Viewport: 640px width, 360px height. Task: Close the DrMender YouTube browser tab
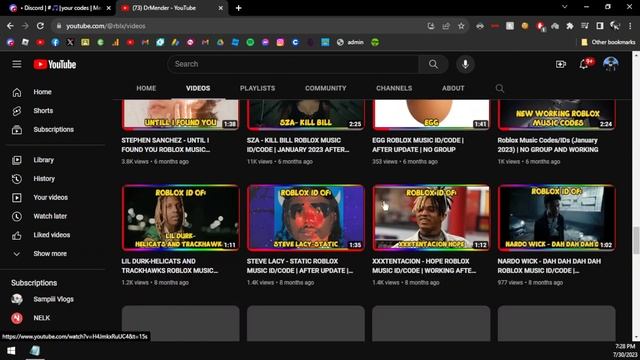(x=220, y=8)
